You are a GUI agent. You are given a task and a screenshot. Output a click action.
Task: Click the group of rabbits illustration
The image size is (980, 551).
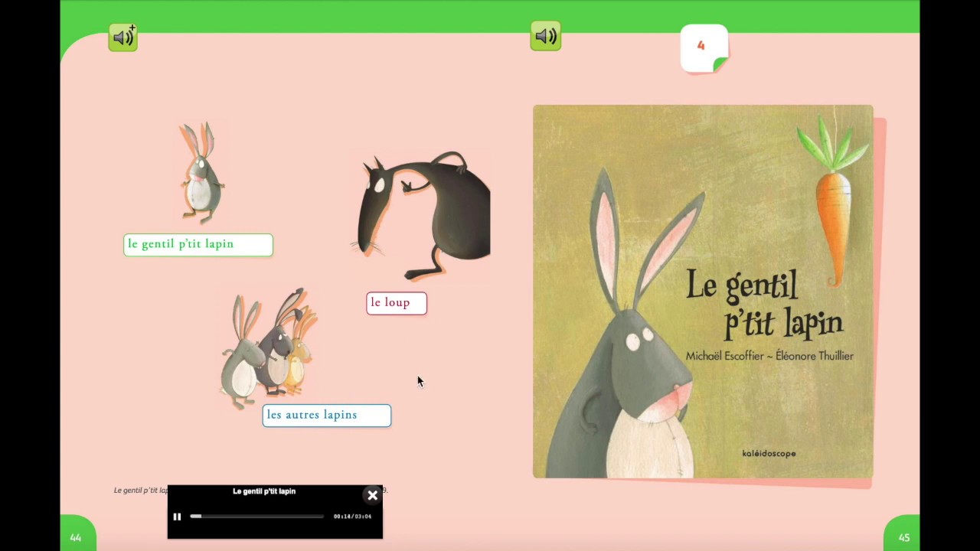pos(268,349)
